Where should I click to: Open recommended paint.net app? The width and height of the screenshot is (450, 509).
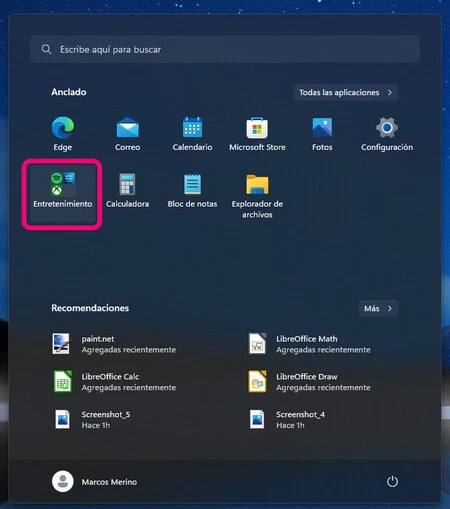114,344
